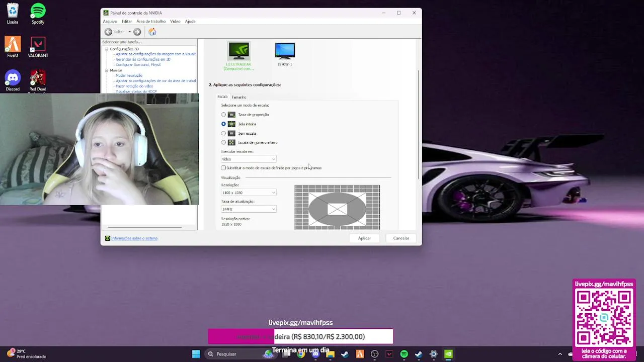Screen dimensions: 644x362
Task: Open Valorant icon in taskbar
Action: click(389, 354)
